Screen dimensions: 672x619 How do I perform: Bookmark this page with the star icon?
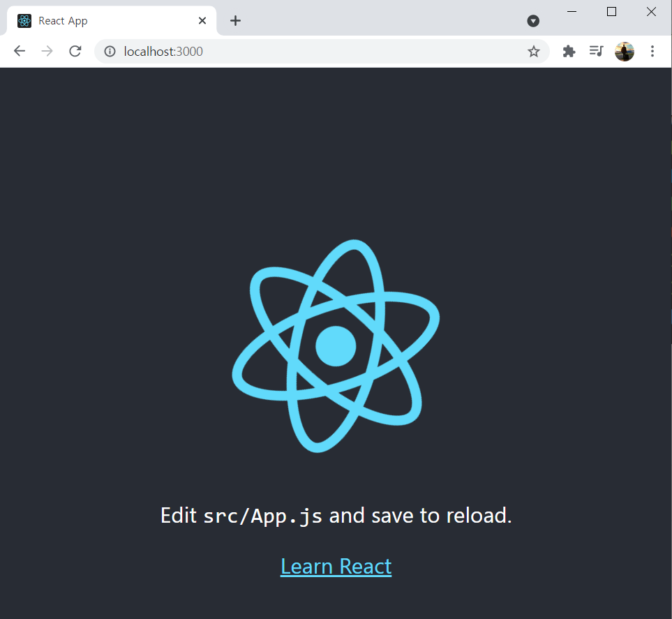(x=534, y=52)
